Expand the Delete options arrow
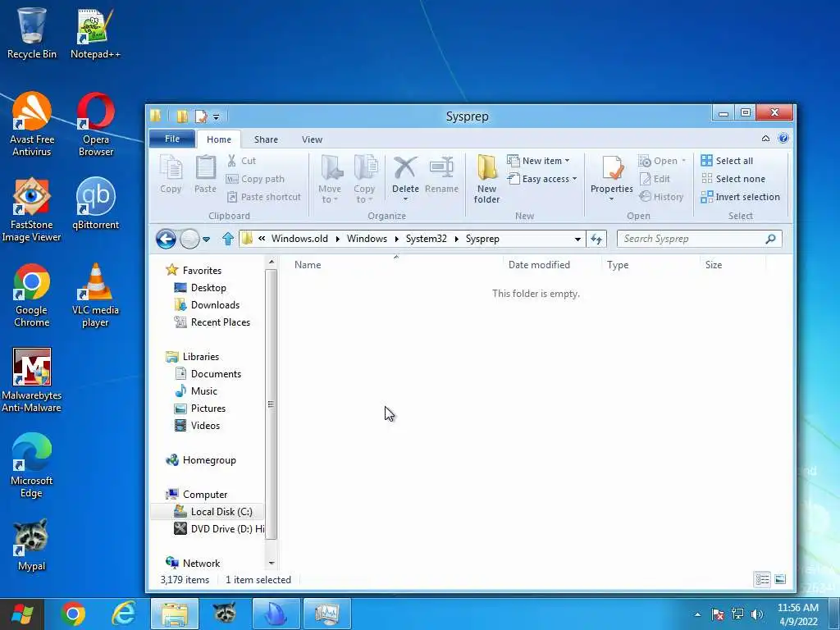 pos(405,200)
